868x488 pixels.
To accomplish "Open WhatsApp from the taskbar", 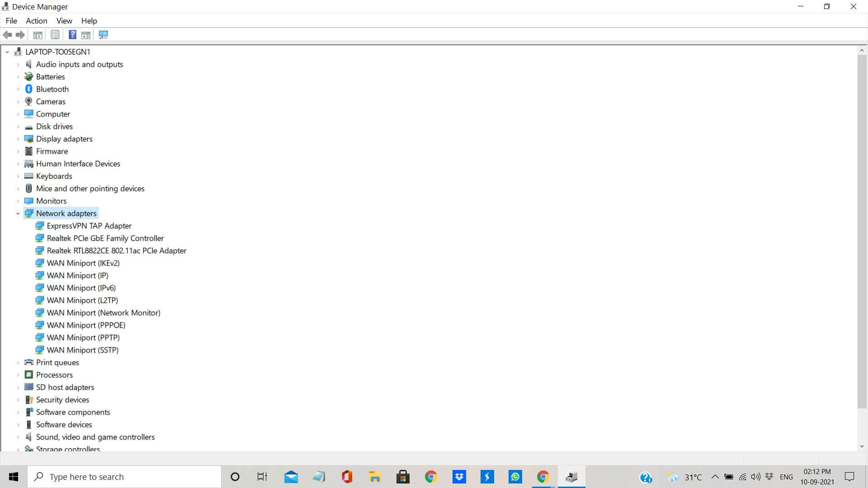I will click(515, 477).
